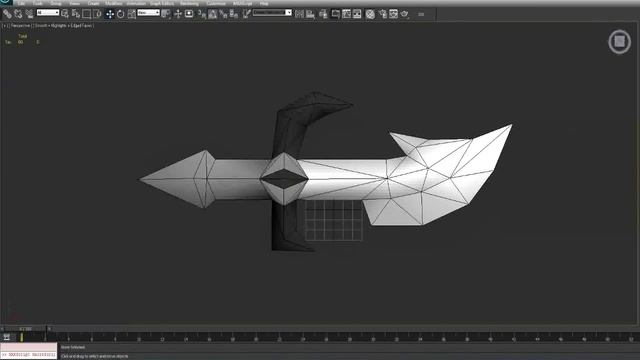640x360 pixels.
Task: Click the Mirror tool icon
Action: click(299, 14)
